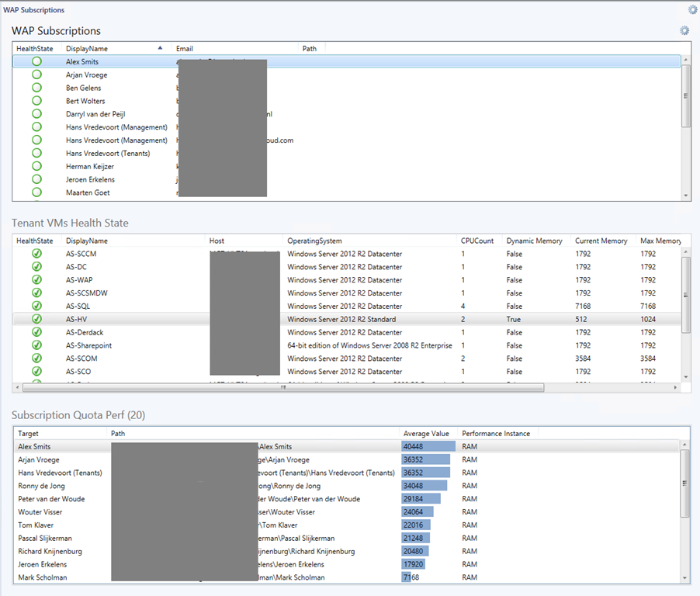Click the green check icon for AS-WAP
This screenshot has width=700, height=596.
pos(36,279)
